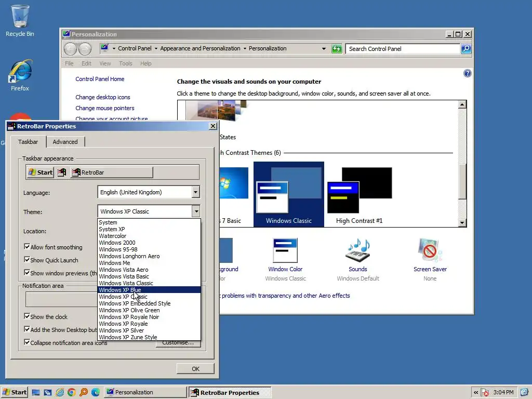Launch Chrome from the taskbar quick launch
Screen dimensions: 532x399
pos(72,393)
